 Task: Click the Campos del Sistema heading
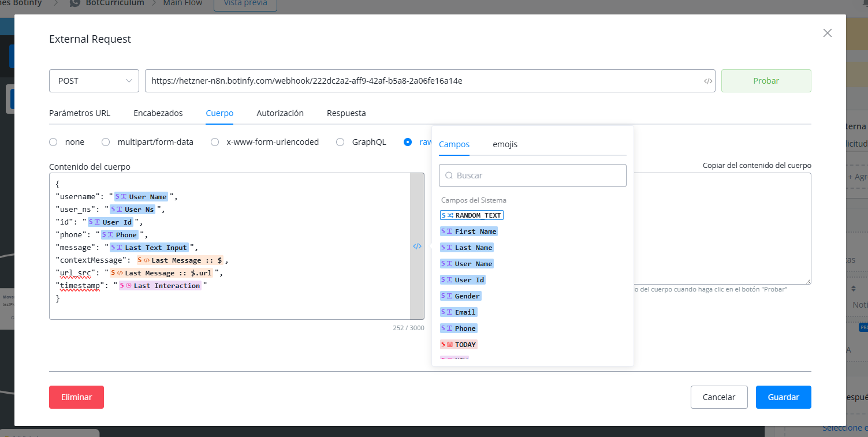click(x=474, y=200)
